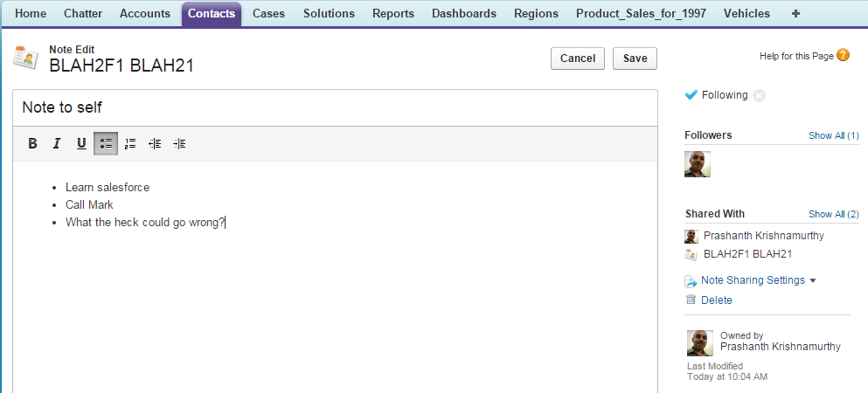Open the Reports tab
The height and width of the screenshot is (393, 868).
[393, 13]
